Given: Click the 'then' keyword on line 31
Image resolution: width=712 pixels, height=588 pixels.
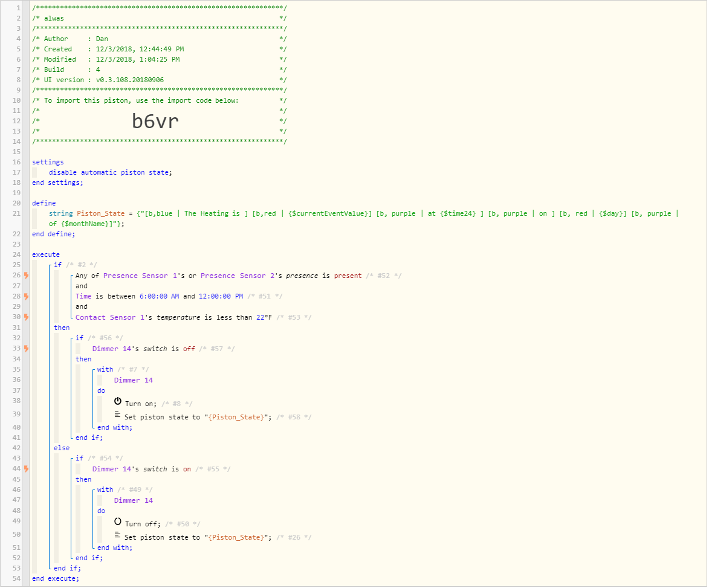Looking at the screenshot, I should [x=62, y=328].
